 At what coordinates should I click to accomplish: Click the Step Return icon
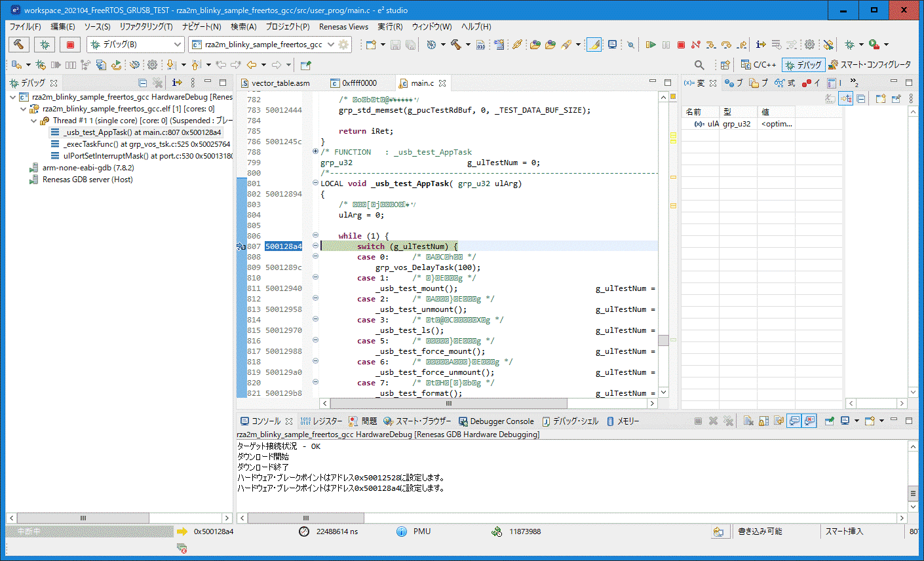pyautogui.click(x=741, y=45)
